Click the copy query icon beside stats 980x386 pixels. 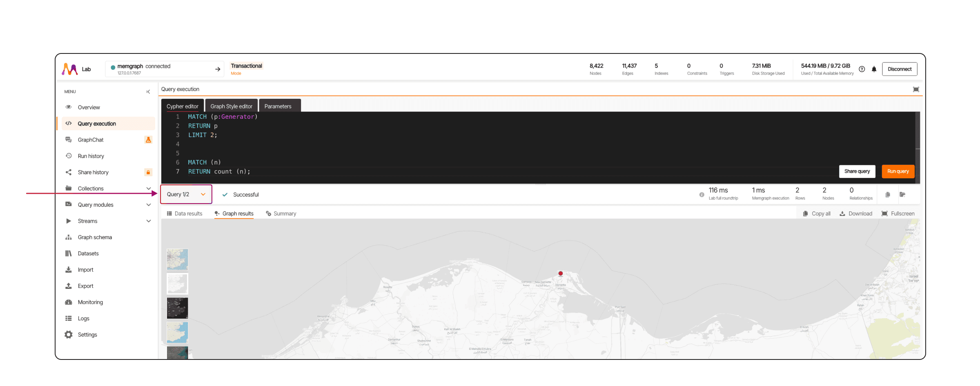(888, 195)
